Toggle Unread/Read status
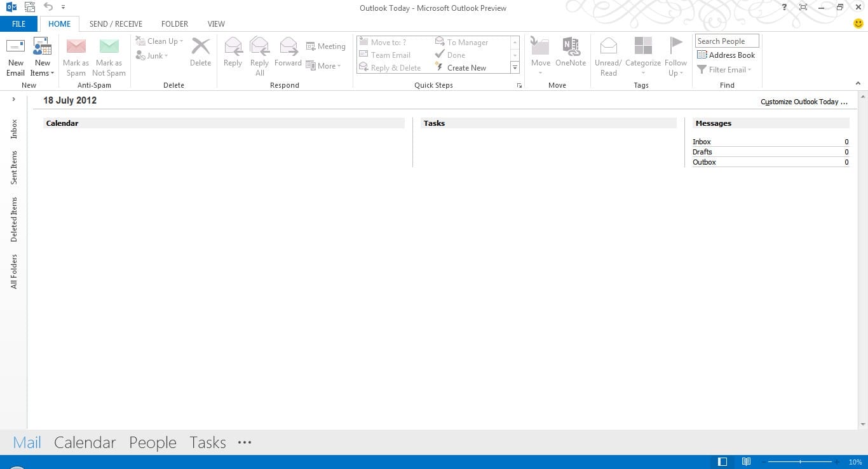Screen dimensions: 868x469 [608, 57]
